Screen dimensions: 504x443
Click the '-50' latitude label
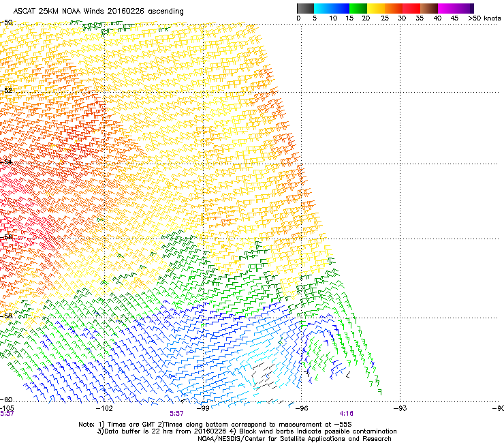pos(6,22)
